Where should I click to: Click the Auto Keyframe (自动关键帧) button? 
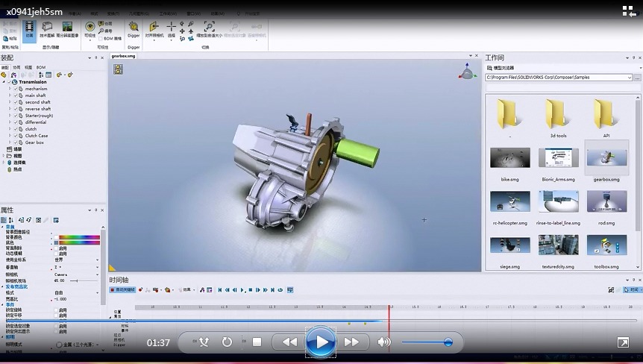pyautogui.click(x=124, y=289)
